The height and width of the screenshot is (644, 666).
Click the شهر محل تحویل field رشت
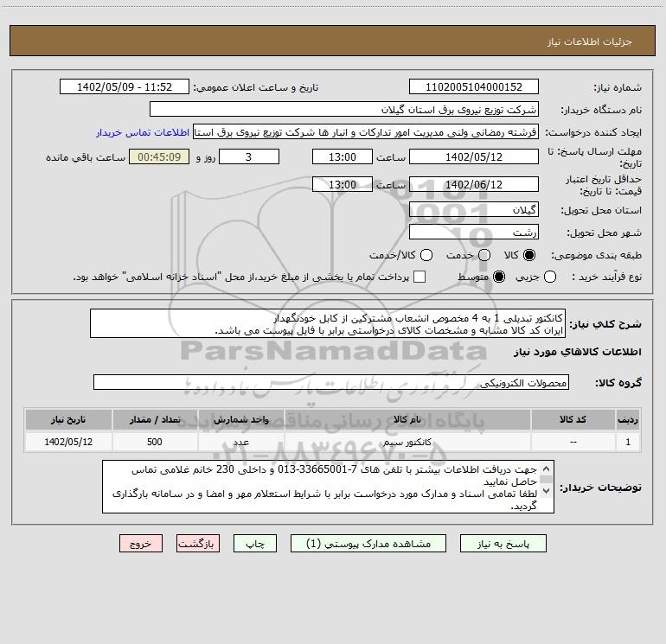coord(474,233)
